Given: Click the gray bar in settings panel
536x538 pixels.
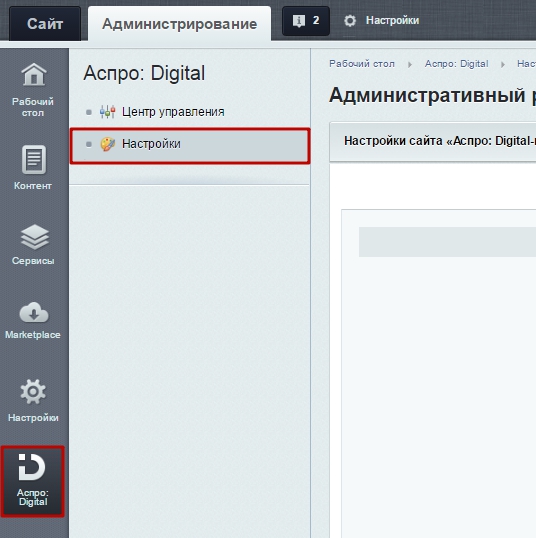Looking at the screenshot, I should click(x=447, y=242).
